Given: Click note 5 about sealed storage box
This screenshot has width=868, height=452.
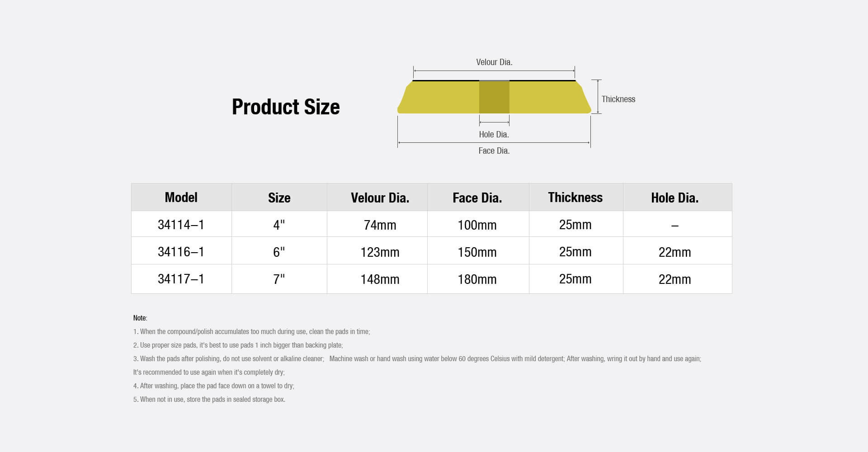Looking at the screenshot, I should point(209,400).
